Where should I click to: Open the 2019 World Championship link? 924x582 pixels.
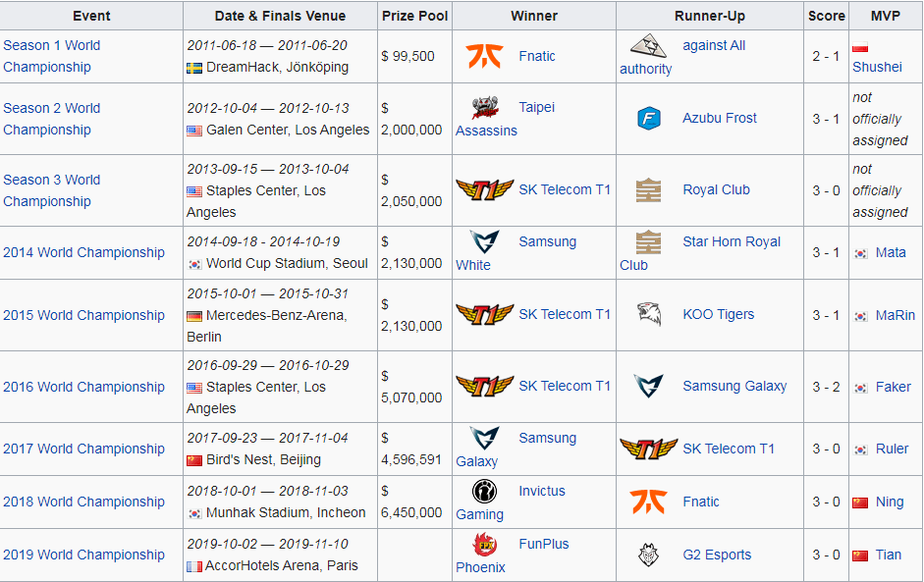83,555
